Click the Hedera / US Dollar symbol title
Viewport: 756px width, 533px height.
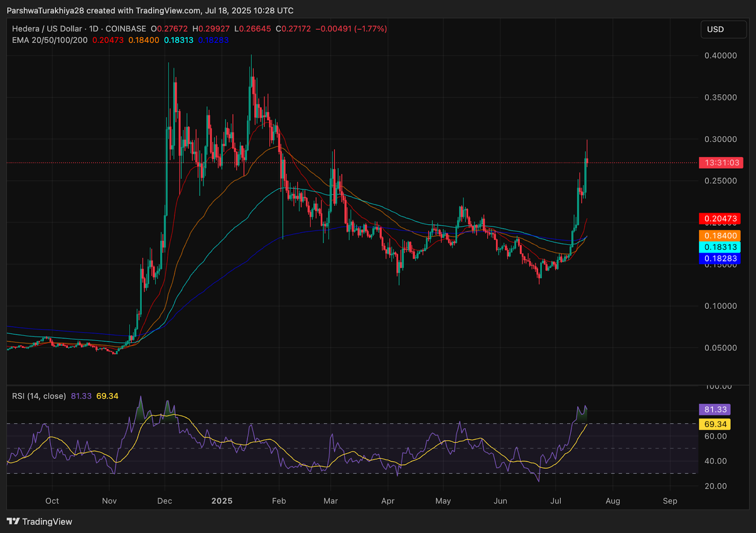[47, 29]
